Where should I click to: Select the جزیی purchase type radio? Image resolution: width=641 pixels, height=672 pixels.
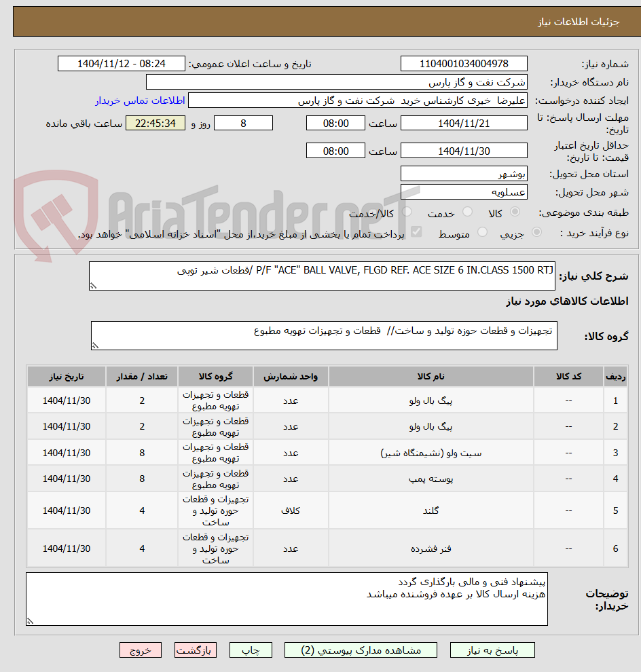coord(536,232)
